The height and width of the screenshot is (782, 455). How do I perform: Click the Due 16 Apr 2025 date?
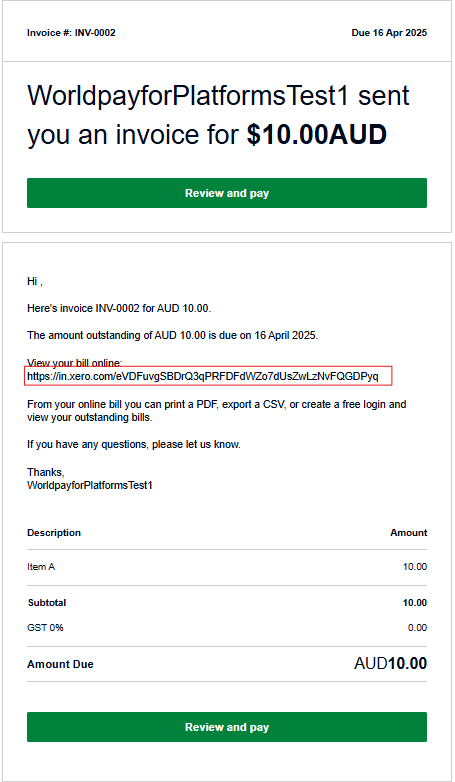[x=389, y=33]
